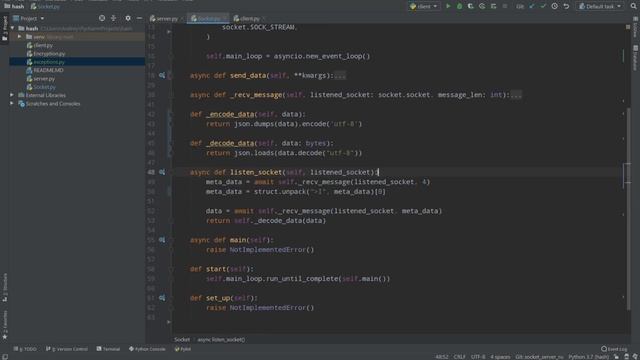This screenshot has height=360, width=640.
Task: Open the Version Control tool window tab
Action: pyautogui.click(x=67, y=349)
